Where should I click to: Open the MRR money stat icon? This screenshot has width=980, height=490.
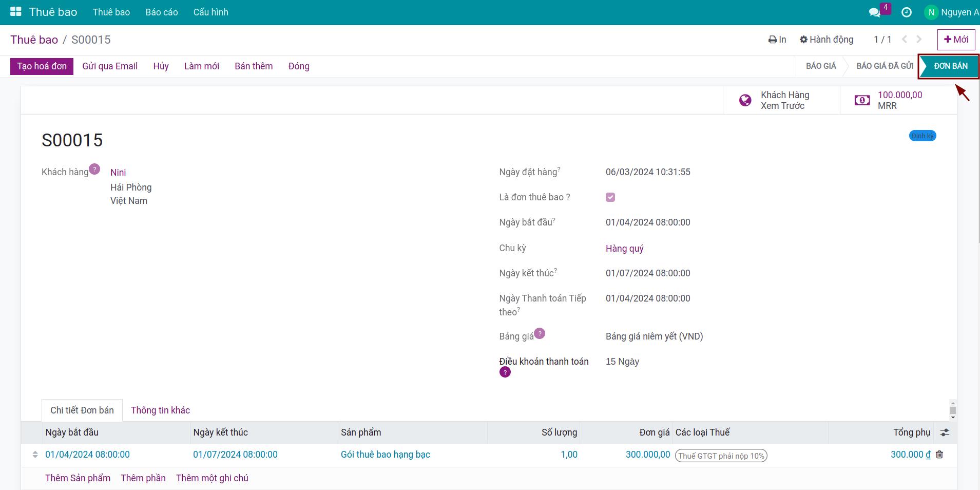(x=862, y=100)
